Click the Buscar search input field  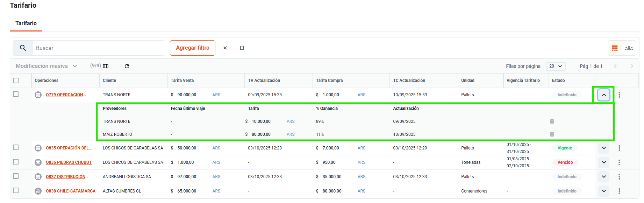[98, 48]
